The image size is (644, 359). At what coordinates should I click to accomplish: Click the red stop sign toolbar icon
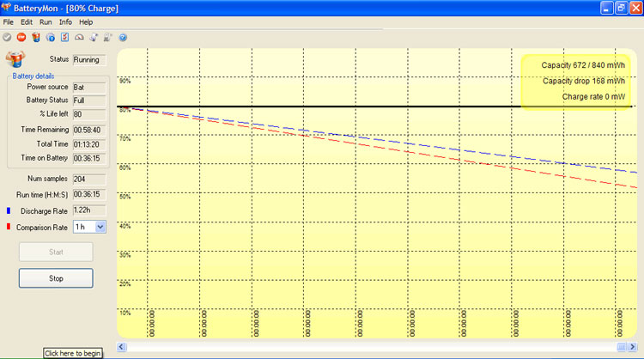(21, 38)
